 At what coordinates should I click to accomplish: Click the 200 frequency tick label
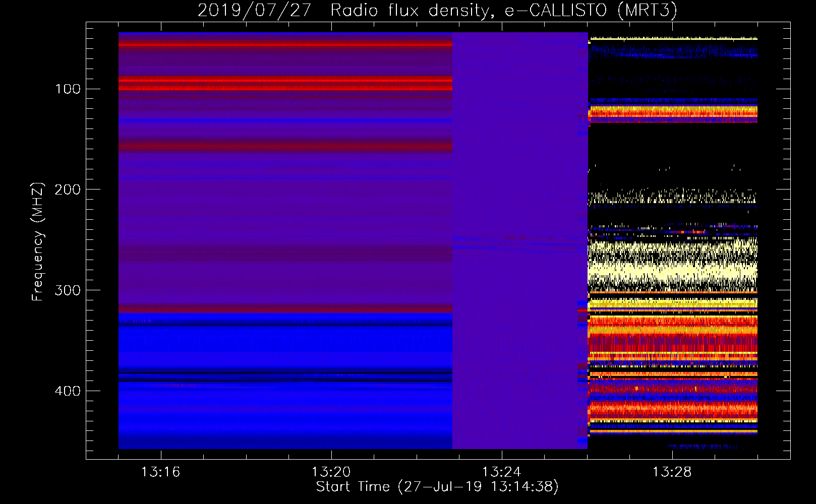68,190
